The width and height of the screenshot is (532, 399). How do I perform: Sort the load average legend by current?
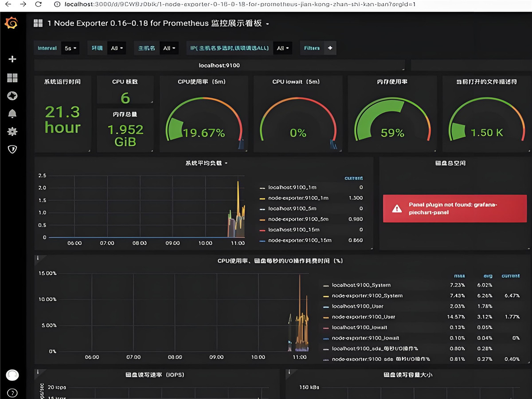point(354,178)
